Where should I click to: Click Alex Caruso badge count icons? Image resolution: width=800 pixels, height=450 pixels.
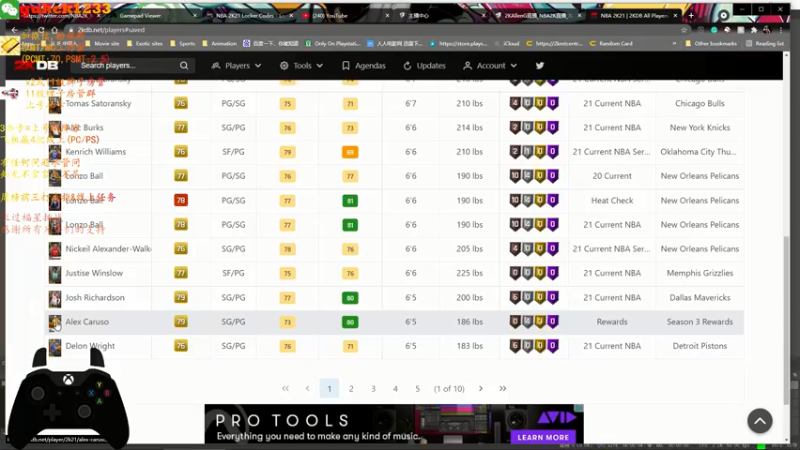point(534,321)
